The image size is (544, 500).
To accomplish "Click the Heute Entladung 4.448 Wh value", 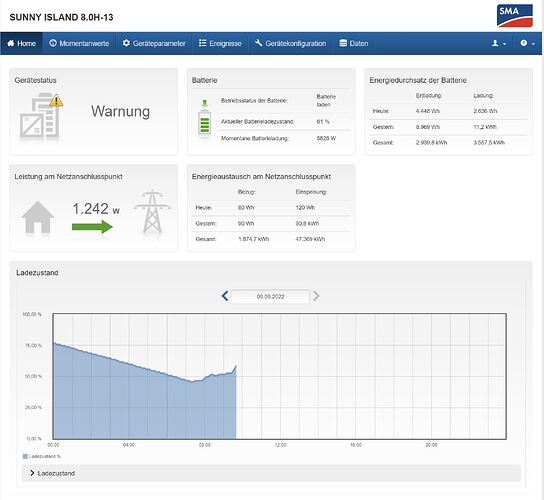I will click(428, 111).
